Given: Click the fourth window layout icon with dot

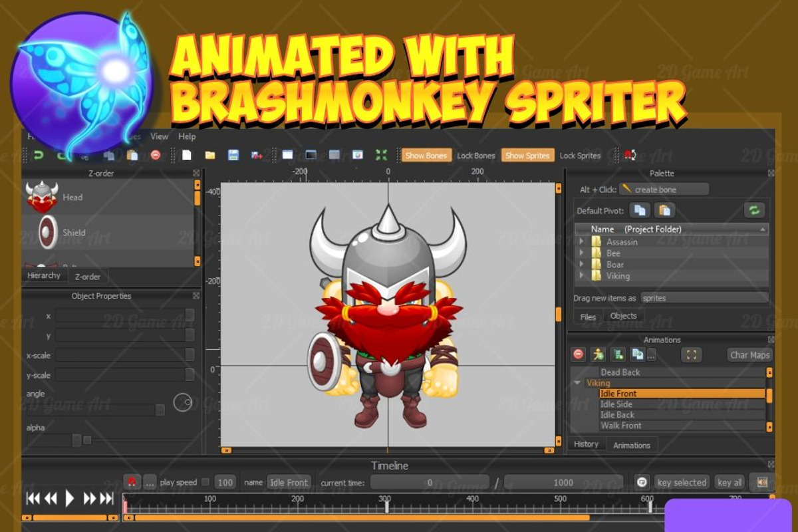Looking at the screenshot, I should pos(358,155).
